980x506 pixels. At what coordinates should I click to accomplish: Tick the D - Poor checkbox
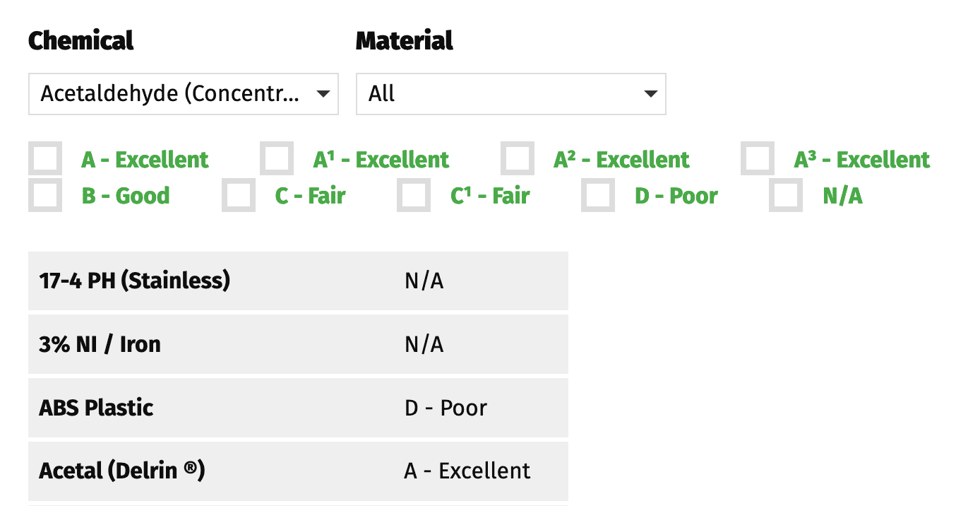point(598,195)
